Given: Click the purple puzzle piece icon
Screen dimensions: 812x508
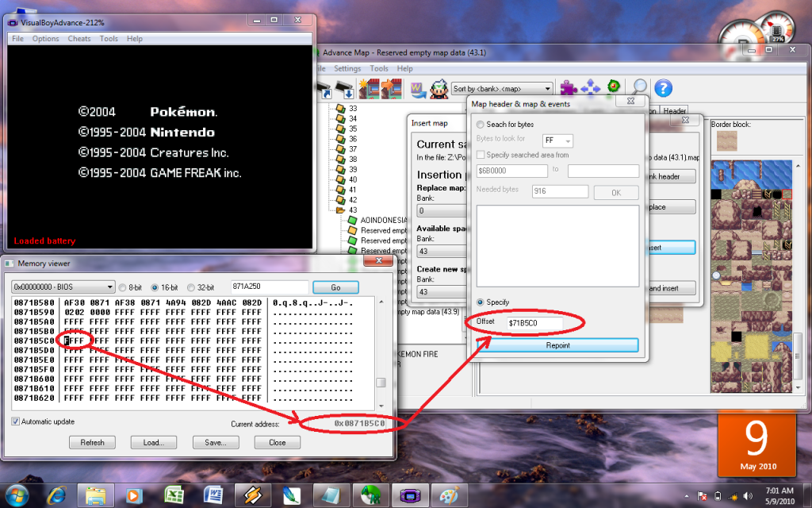Looking at the screenshot, I should point(569,87).
